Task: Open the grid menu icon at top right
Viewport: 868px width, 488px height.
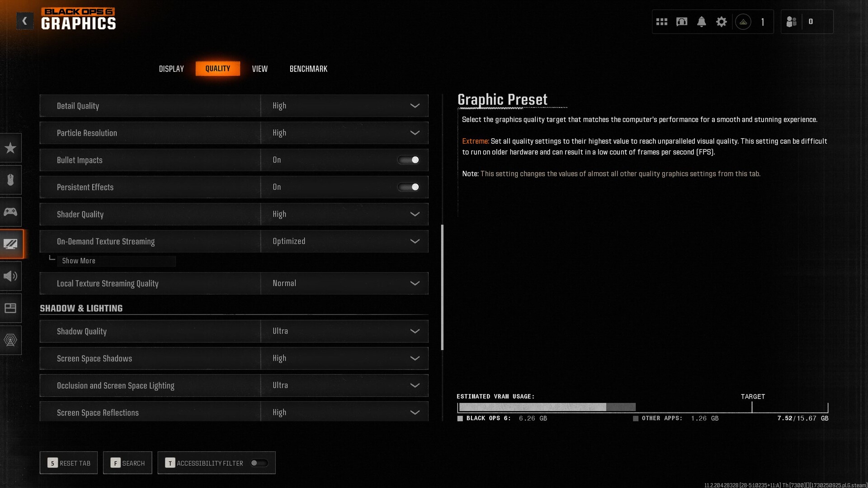Action: click(x=661, y=22)
